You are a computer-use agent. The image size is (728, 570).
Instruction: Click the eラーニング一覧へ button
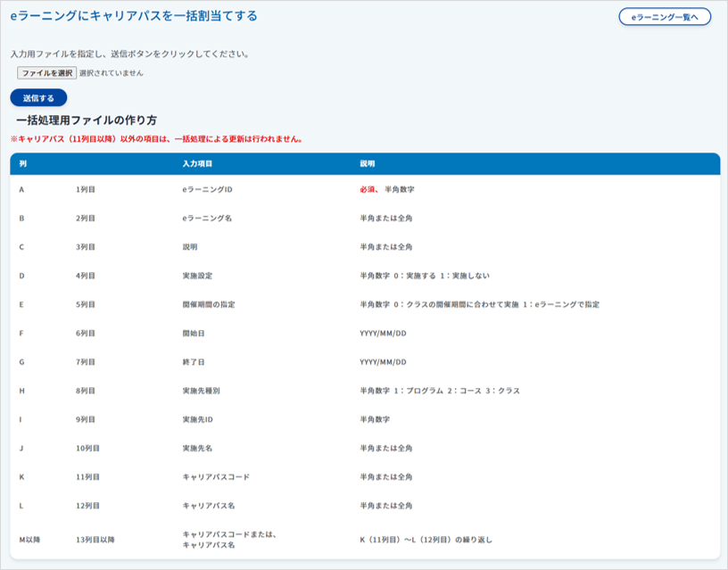pyautogui.click(x=665, y=17)
